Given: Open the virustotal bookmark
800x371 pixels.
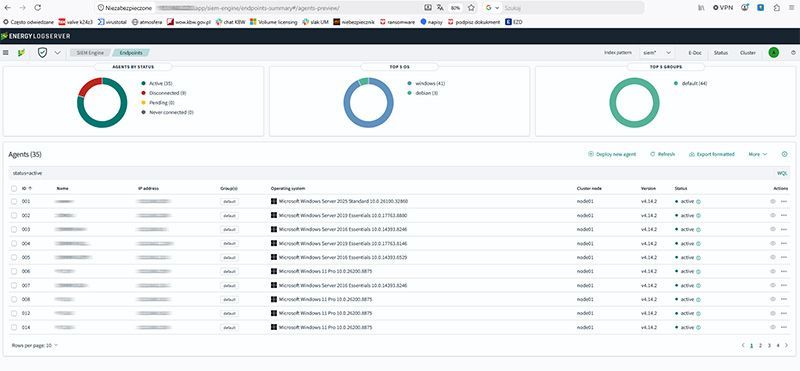Looking at the screenshot, I should tap(111, 22).
